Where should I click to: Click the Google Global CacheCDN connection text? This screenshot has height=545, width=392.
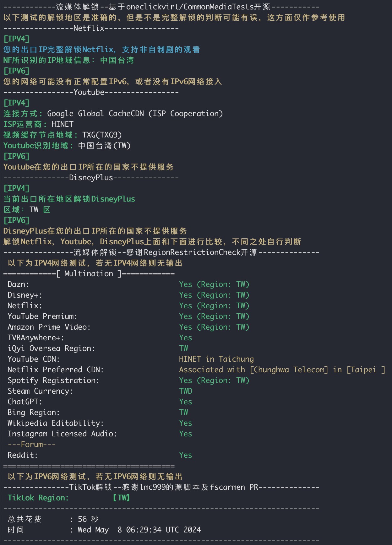pos(135,114)
